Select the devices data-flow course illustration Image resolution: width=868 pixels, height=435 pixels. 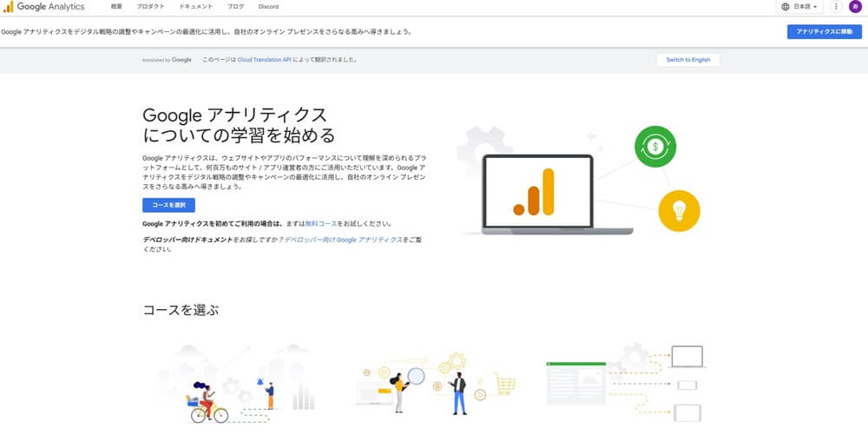pyautogui.click(x=626, y=383)
